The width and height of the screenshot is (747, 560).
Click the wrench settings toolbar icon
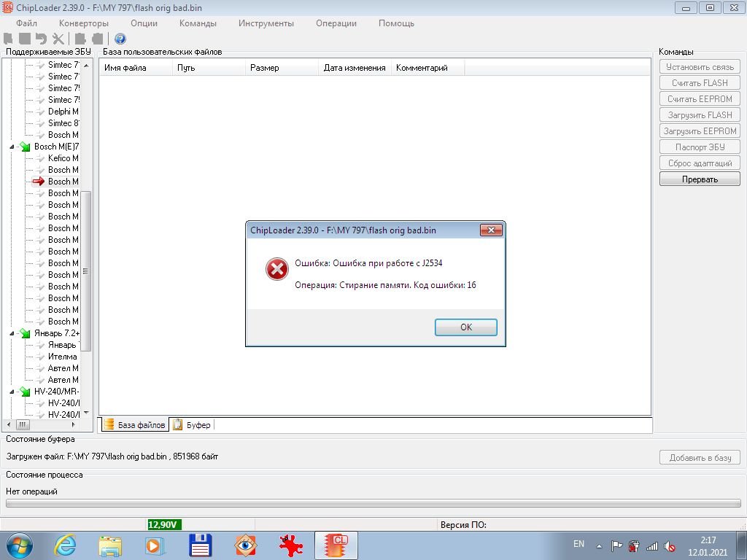pyautogui.click(x=58, y=39)
